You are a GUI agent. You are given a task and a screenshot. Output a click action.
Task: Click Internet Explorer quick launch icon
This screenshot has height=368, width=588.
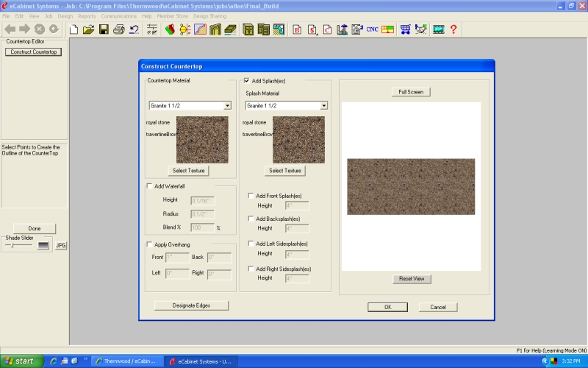53,361
